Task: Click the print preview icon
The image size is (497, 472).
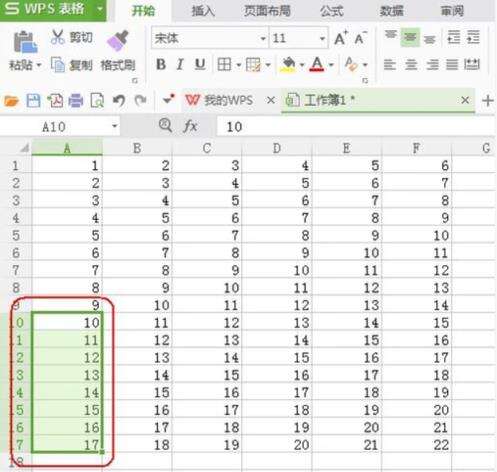Action: [97, 101]
